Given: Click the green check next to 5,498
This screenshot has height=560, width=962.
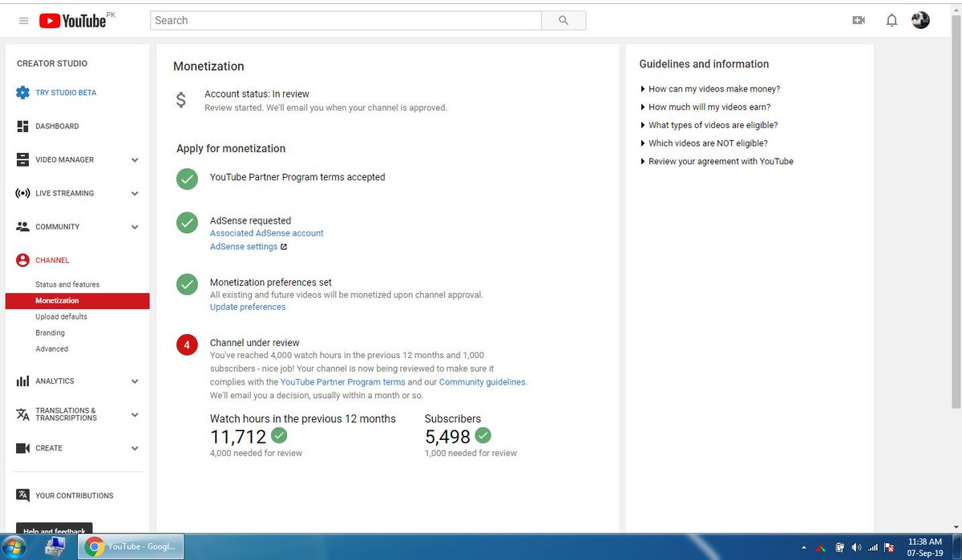Looking at the screenshot, I should coord(483,436).
